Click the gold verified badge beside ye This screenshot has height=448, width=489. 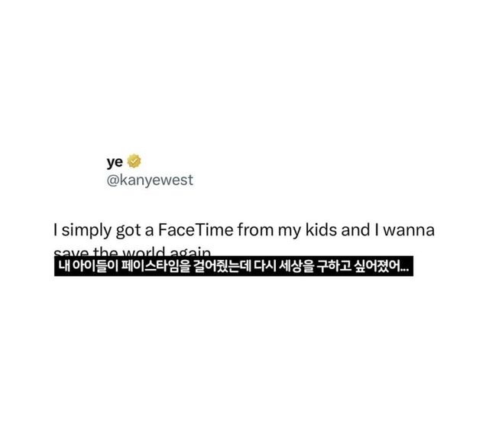pos(134,161)
